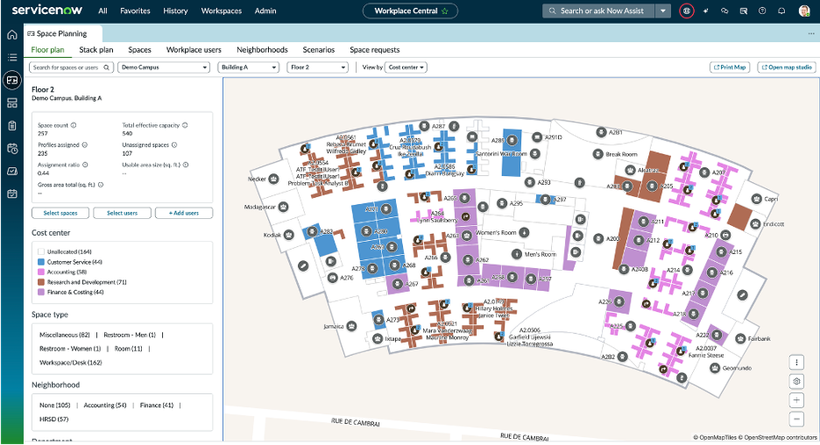Expand the Building A dropdown
The width and height of the screenshot is (820, 445).
point(248,67)
